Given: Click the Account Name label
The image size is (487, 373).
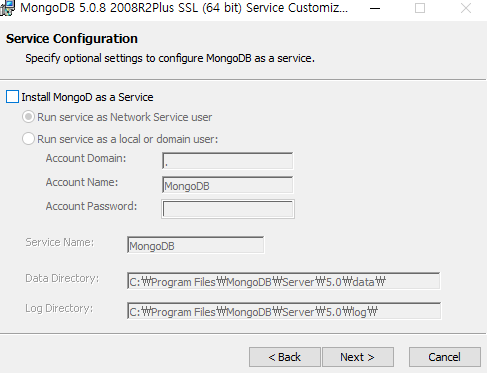Looking at the screenshot, I should pos(82,182).
